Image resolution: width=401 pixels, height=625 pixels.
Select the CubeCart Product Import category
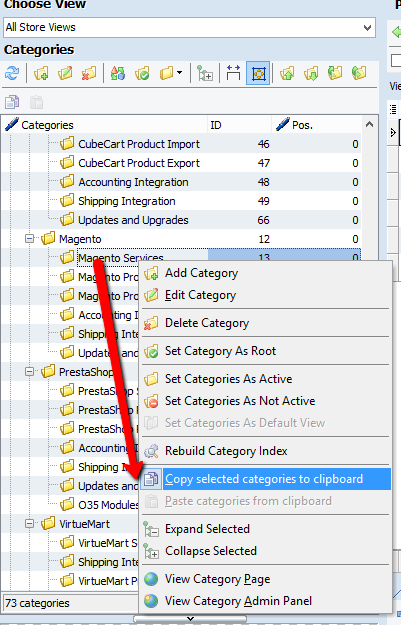click(139, 144)
